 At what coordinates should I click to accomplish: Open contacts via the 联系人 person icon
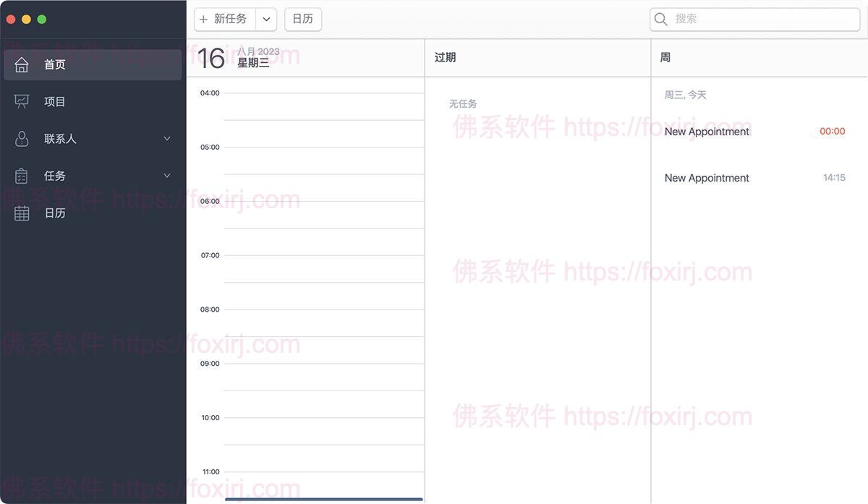coord(21,138)
